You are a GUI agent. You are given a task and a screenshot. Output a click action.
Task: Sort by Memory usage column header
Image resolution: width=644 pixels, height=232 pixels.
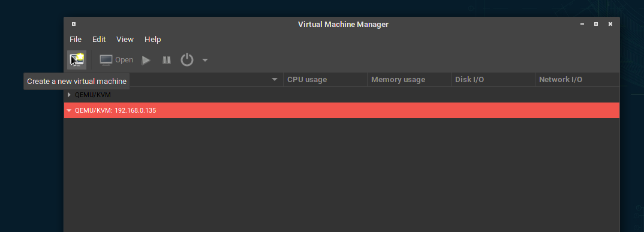click(409, 80)
